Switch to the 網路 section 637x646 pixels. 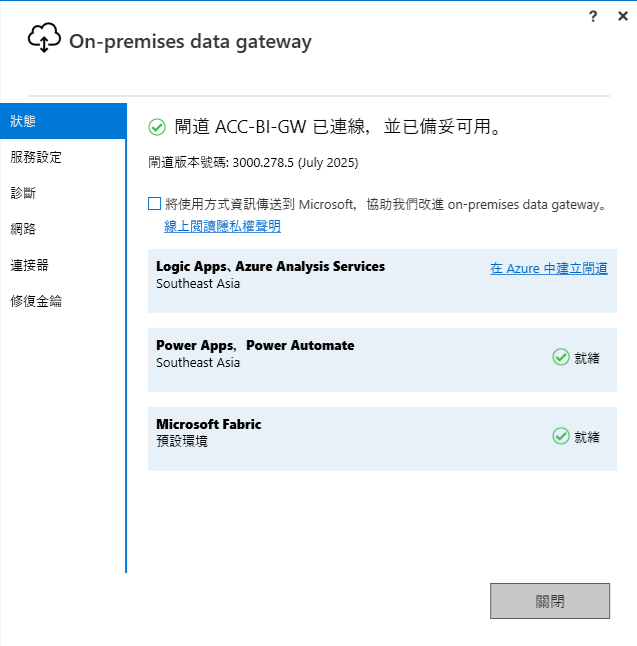coord(24,229)
